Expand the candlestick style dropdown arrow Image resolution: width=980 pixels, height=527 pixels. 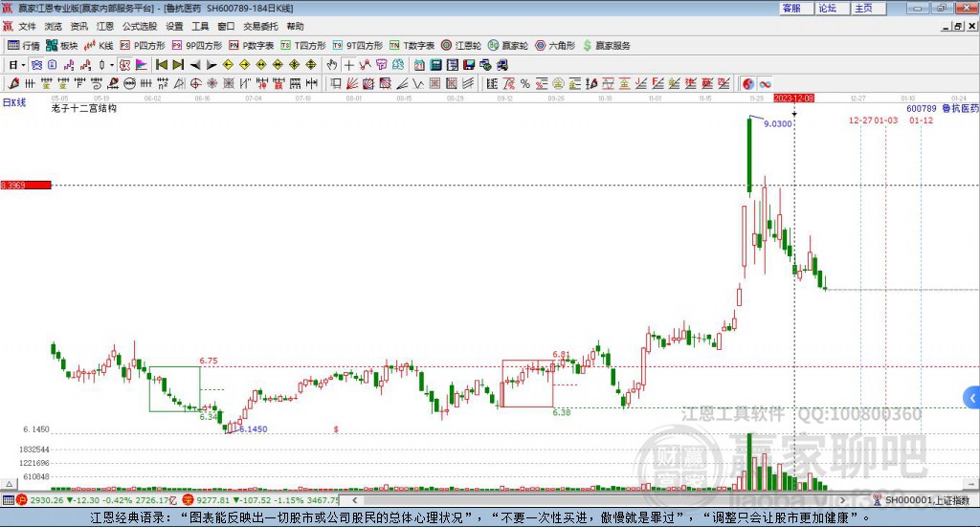point(111,65)
